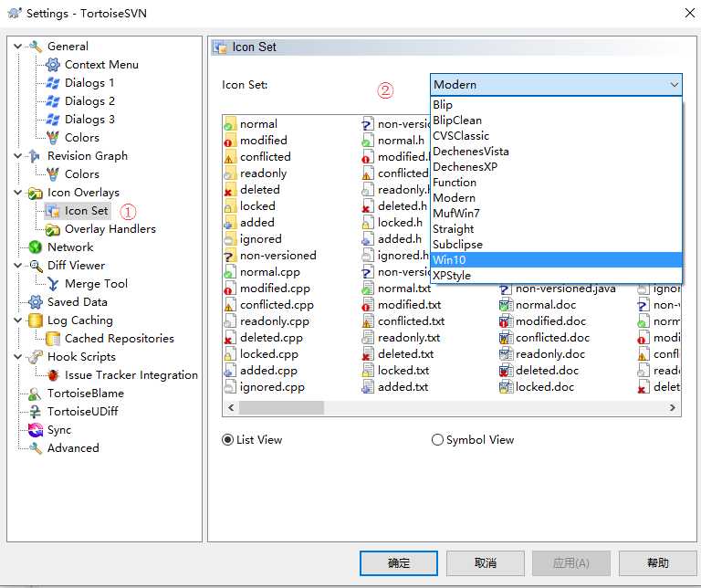
Task: Click the preview list scroll left arrow
Action: [x=231, y=408]
